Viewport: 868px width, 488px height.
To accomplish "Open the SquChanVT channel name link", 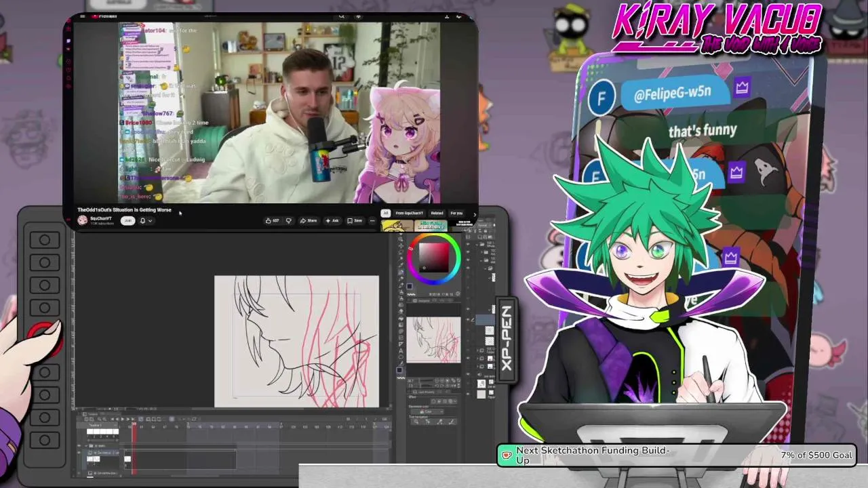I will pyautogui.click(x=101, y=218).
